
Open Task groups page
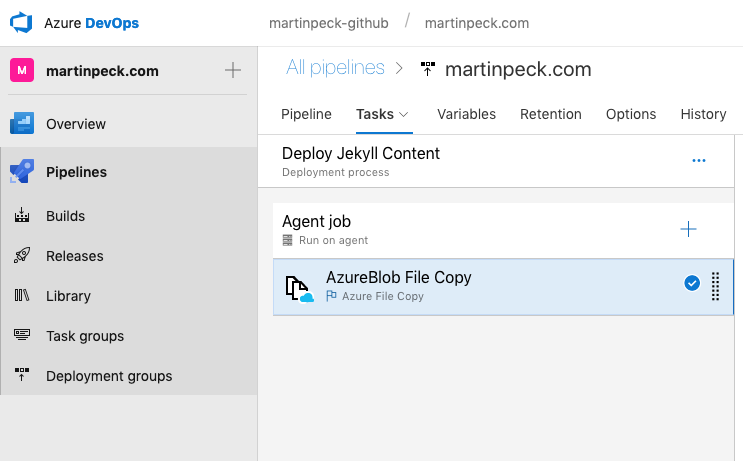point(85,336)
